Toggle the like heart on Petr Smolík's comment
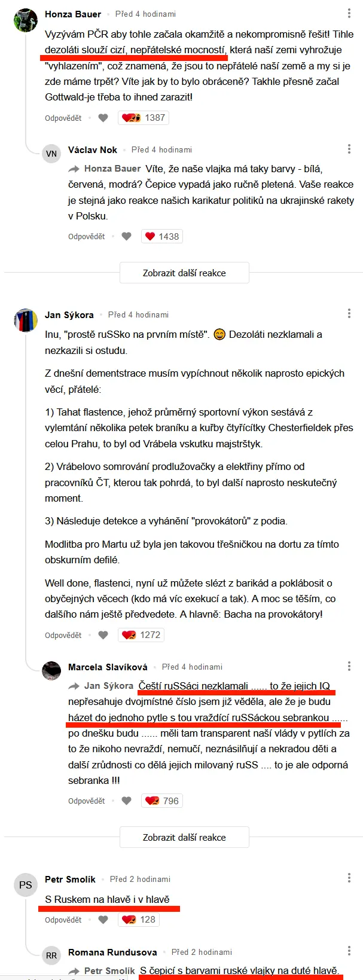363x980 pixels. [103, 920]
